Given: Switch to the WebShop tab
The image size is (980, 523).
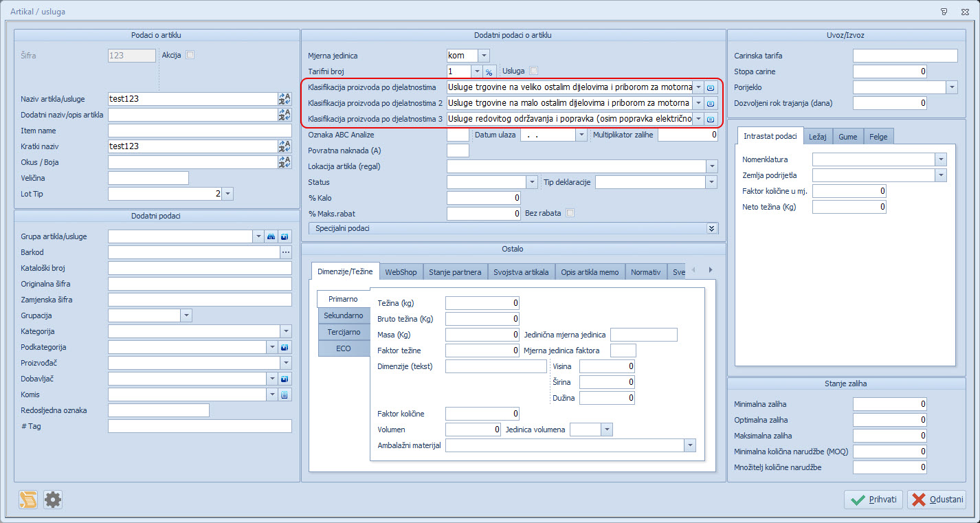Looking at the screenshot, I should pos(401,272).
